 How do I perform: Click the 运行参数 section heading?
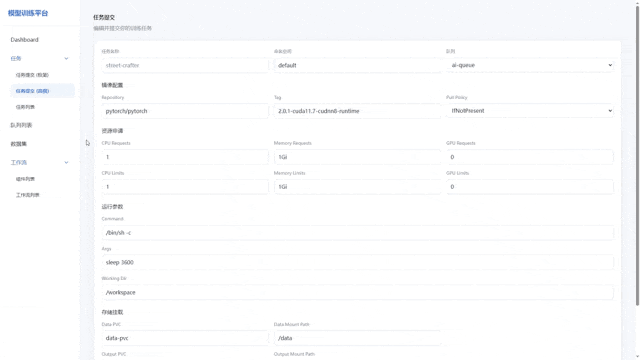pyautogui.click(x=112, y=207)
